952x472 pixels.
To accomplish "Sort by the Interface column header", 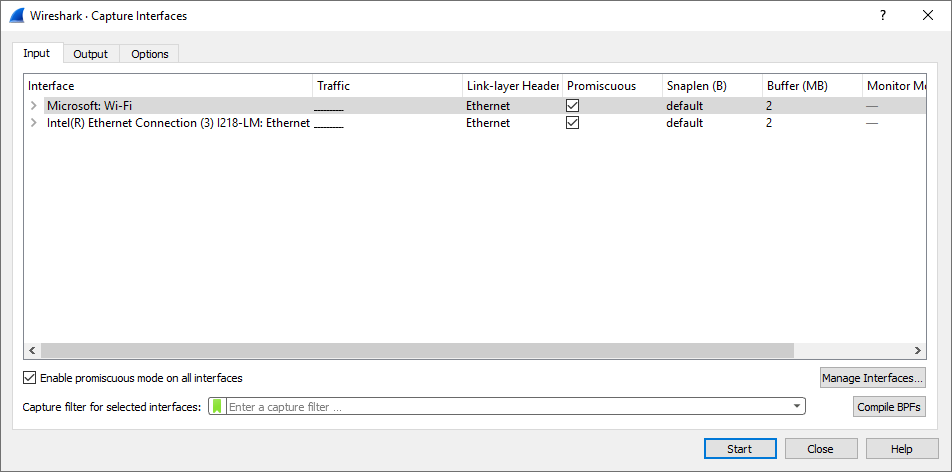I will point(168,86).
